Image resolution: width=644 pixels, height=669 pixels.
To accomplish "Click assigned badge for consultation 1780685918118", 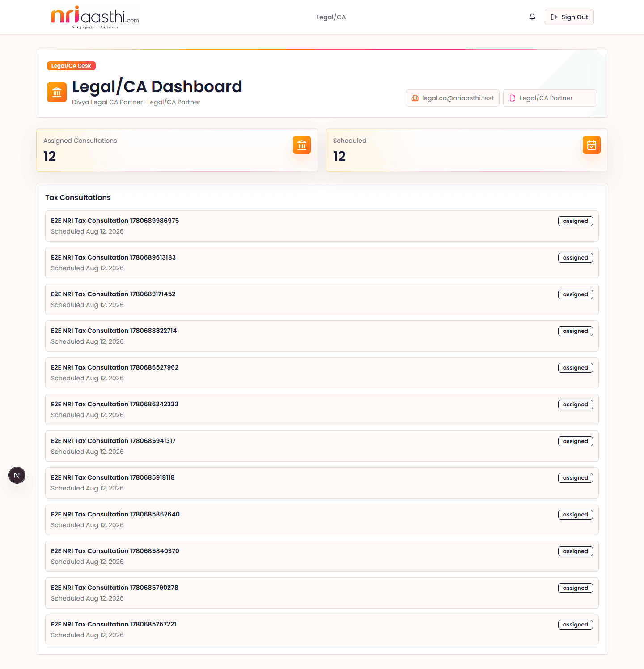I will [x=576, y=478].
